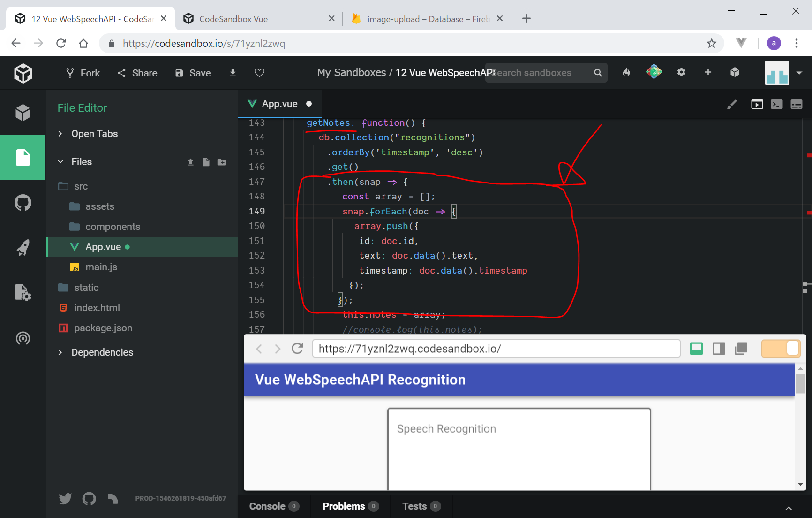The width and height of the screenshot is (812, 518).
Task: Open Chrome three-dot menu
Action: [797, 43]
